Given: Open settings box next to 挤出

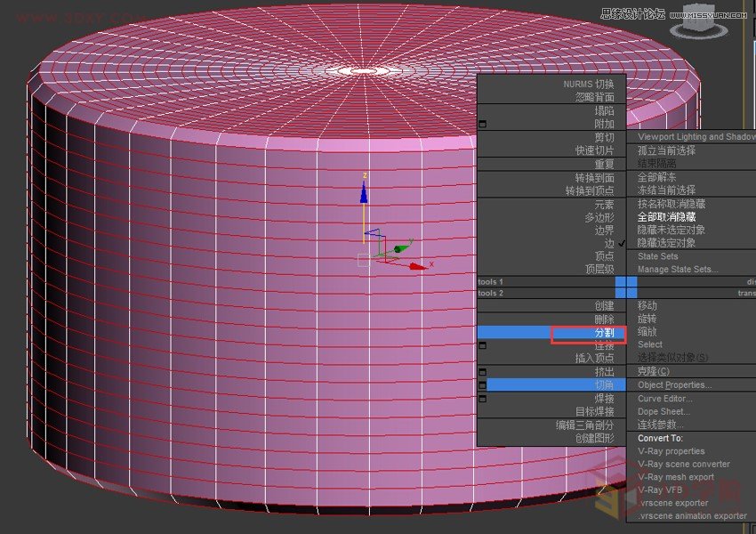Looking at the screenshot, I should tap(482, 372).
